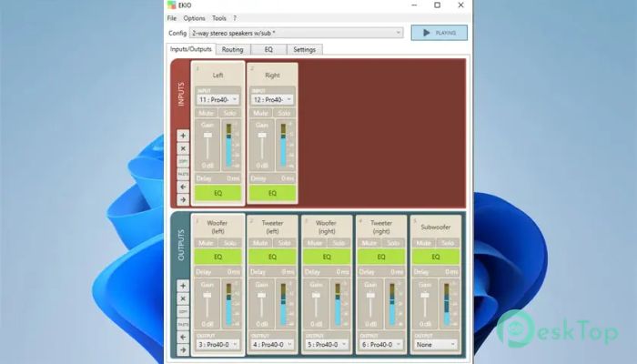The image size is (637, 364).
Task: Mute the Tweeter (right) output
Action: [369, 243]
